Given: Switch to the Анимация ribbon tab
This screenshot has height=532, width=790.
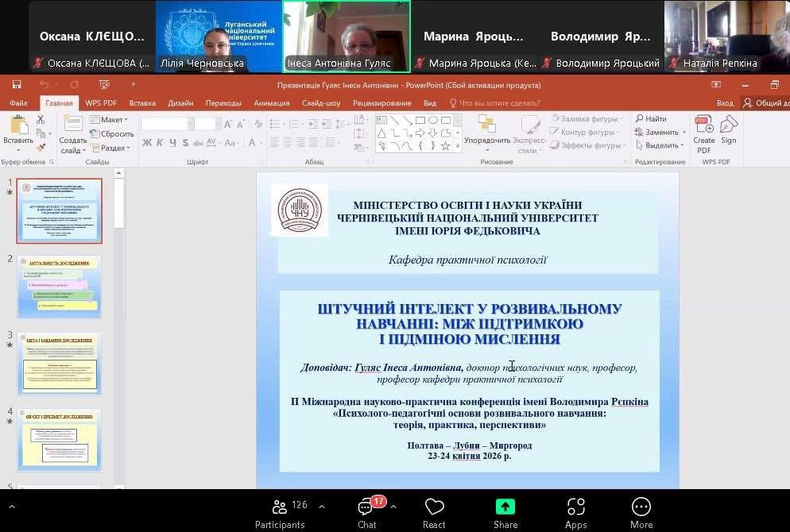Looking at the screenshot, I should (x=272, y=103).
